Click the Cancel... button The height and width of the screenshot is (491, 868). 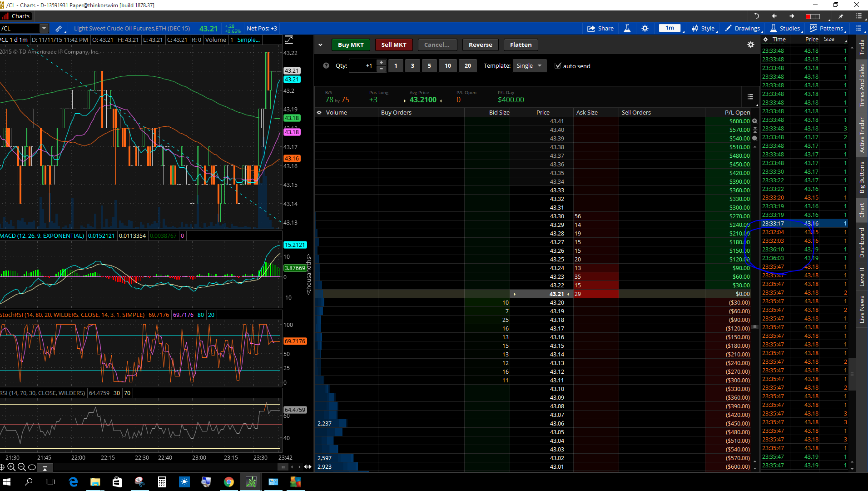point(437,45)
